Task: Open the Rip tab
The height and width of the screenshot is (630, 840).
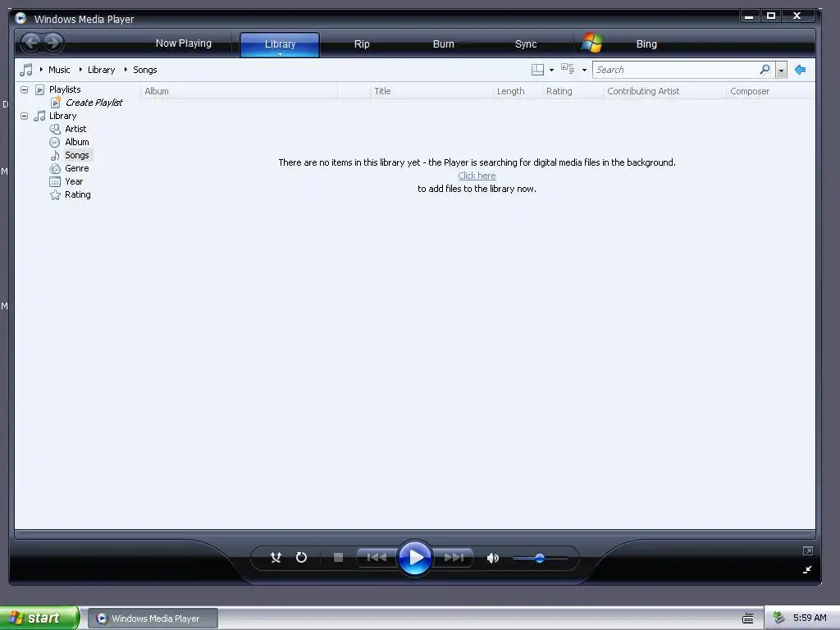Action: tap(362, 44)
